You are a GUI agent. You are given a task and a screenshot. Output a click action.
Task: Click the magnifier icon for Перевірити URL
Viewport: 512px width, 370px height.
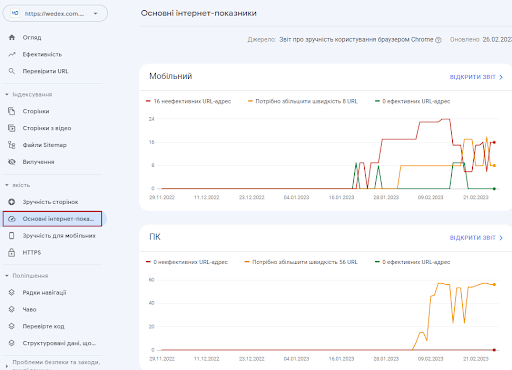click(12, 71)
